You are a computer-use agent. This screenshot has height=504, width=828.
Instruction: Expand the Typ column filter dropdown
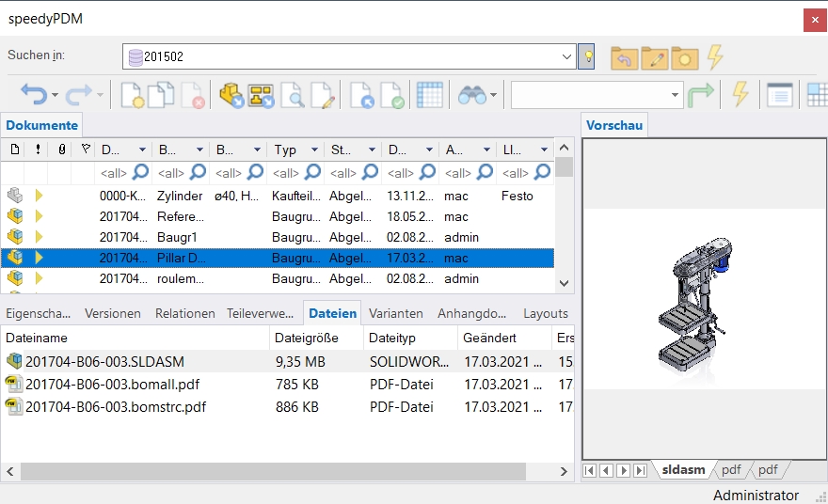point(314,150)
